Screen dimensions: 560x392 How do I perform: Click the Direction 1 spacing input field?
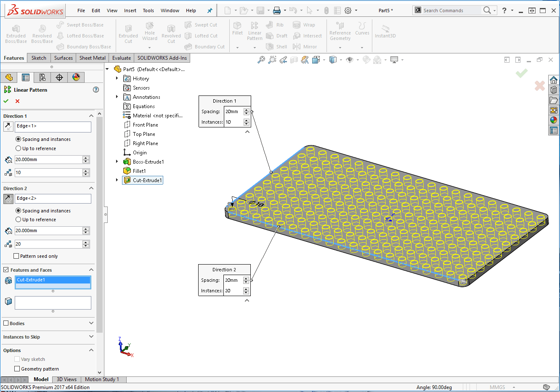48,160
